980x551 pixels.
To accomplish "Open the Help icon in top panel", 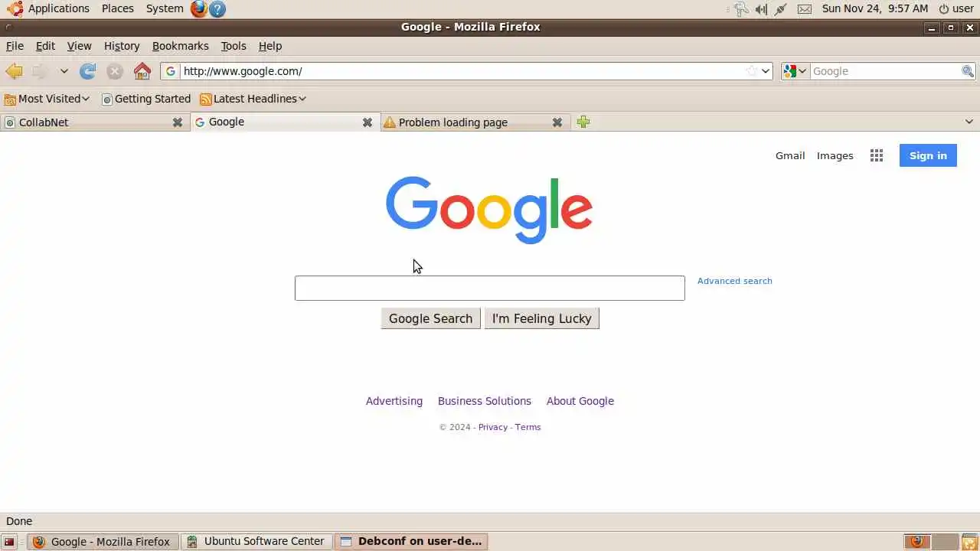I will pos(217,8).
